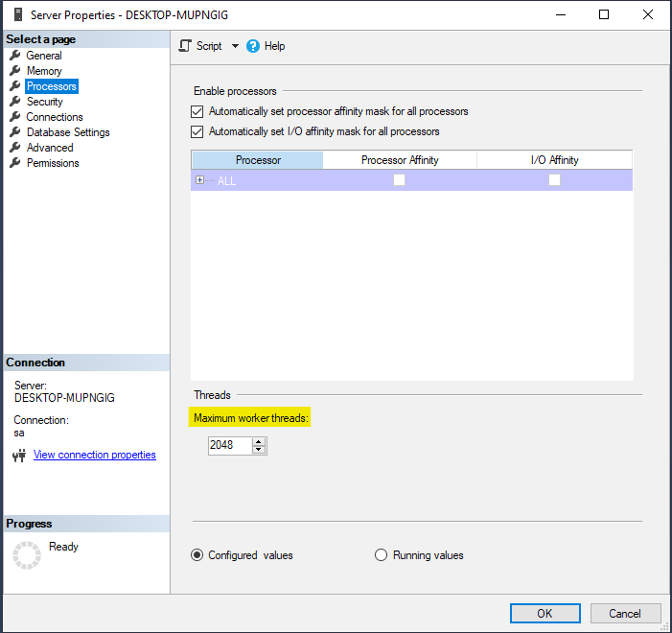Click the Memory page wrench icon

click(x=15, y=71)
